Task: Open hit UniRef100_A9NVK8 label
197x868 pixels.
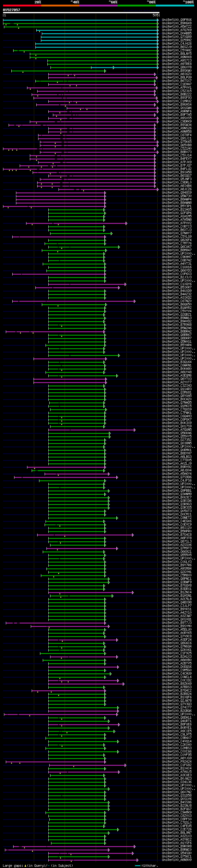Action: (x=177, y=57)
